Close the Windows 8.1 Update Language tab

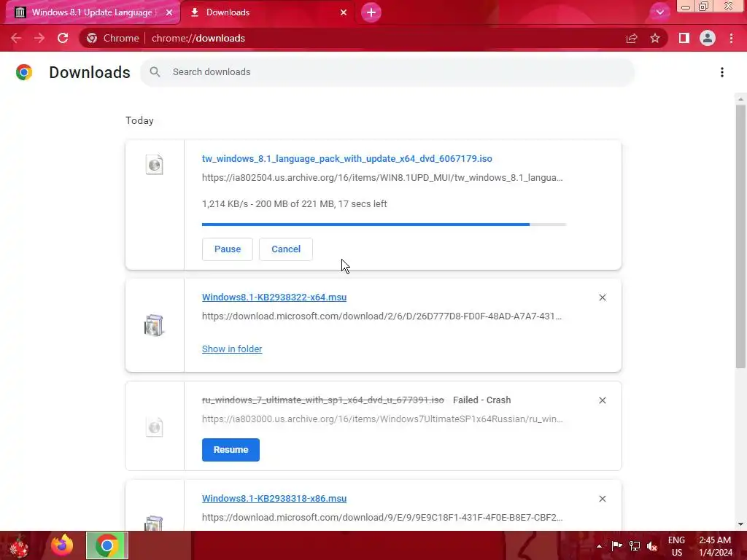[x=169, y=12]
